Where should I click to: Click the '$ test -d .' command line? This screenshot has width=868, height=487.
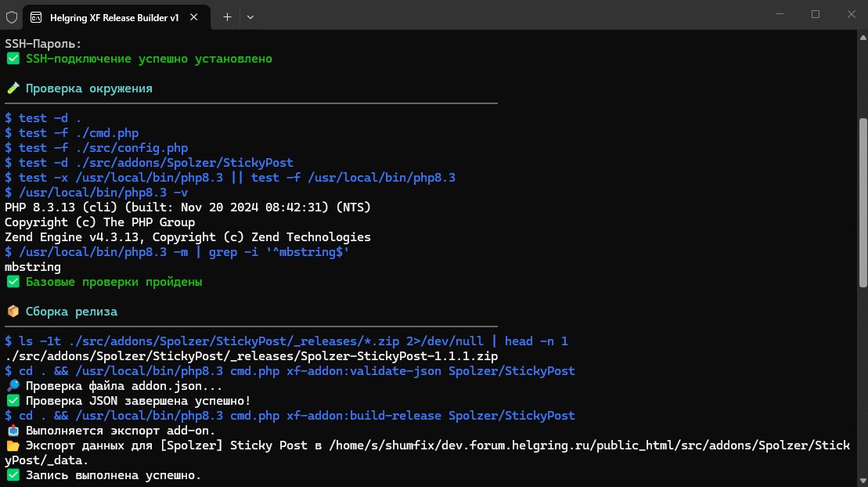(43, 118)
